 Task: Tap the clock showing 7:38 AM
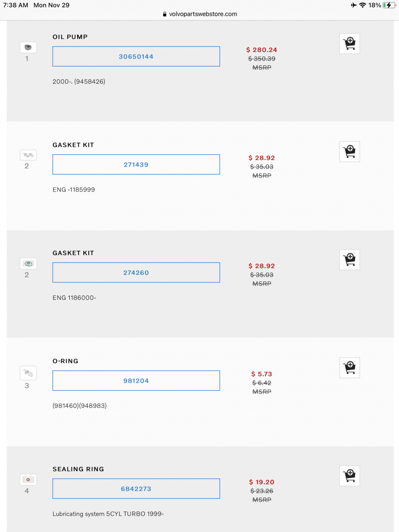(15, 5)
